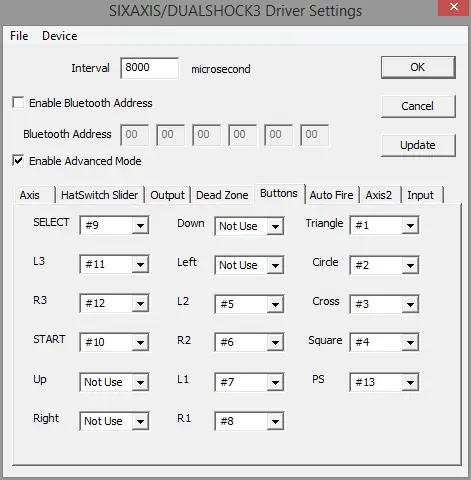Click the fourth Bluetooth Address byte field
Screen dimensions: 471x480
tap(243, 135)
